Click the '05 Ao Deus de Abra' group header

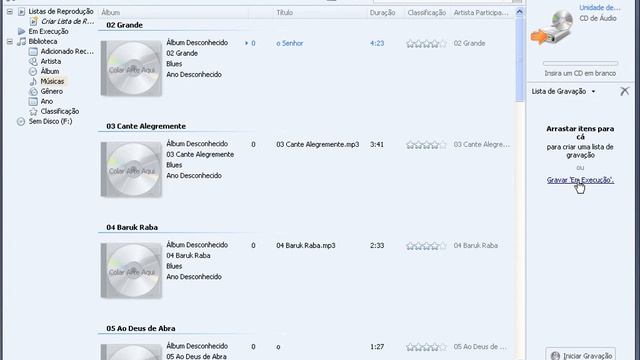(x=141, y=329)
